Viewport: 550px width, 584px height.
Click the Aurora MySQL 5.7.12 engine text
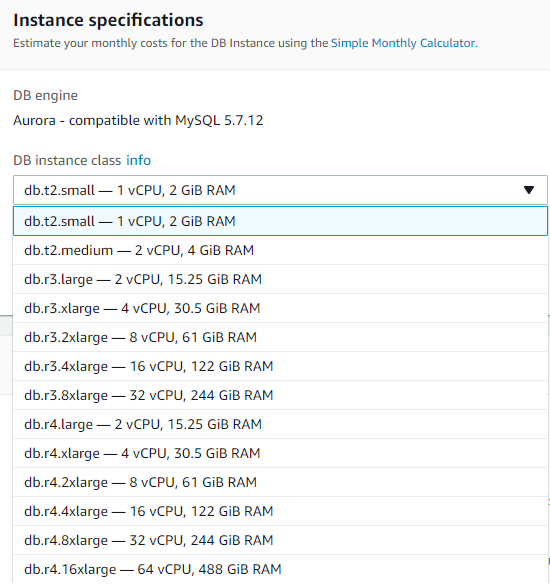[138, 121]
